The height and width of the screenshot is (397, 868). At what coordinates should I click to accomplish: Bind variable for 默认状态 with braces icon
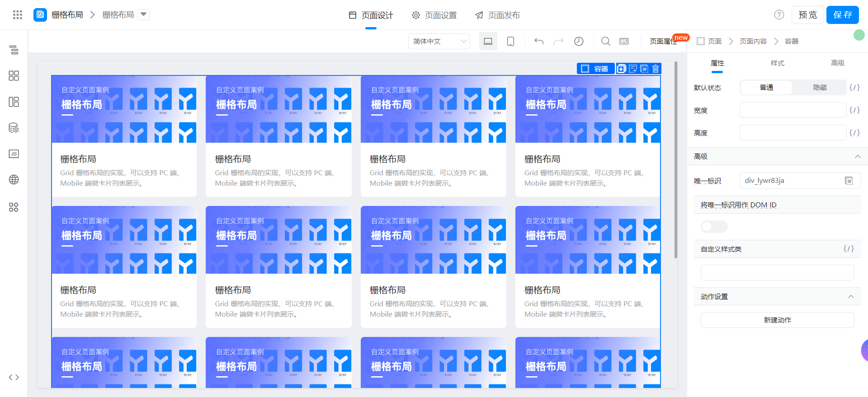[x=854, y=88]
